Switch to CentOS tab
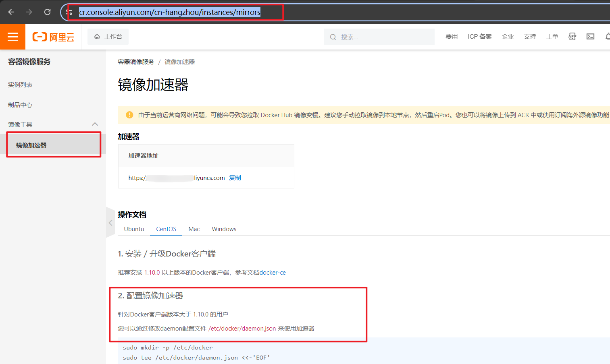This screenshot has height=364, width=610. point(166,229)
